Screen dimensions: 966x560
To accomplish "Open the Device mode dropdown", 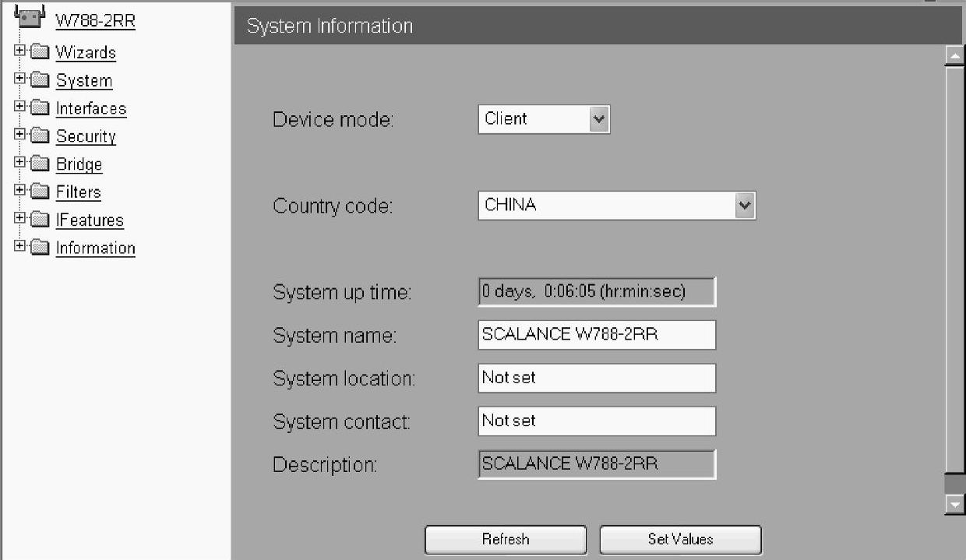I will click(x=544, y=119).
